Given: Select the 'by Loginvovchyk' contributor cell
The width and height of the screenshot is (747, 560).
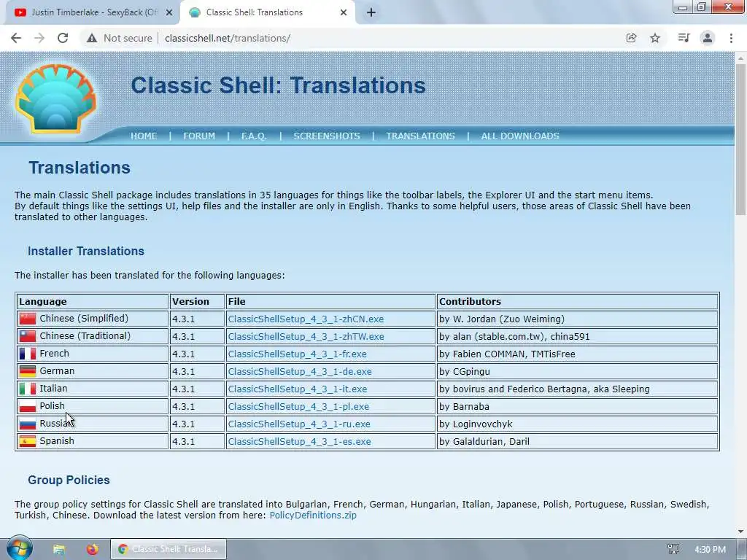Looking at the screenshot, I should [x=578, y=424].
